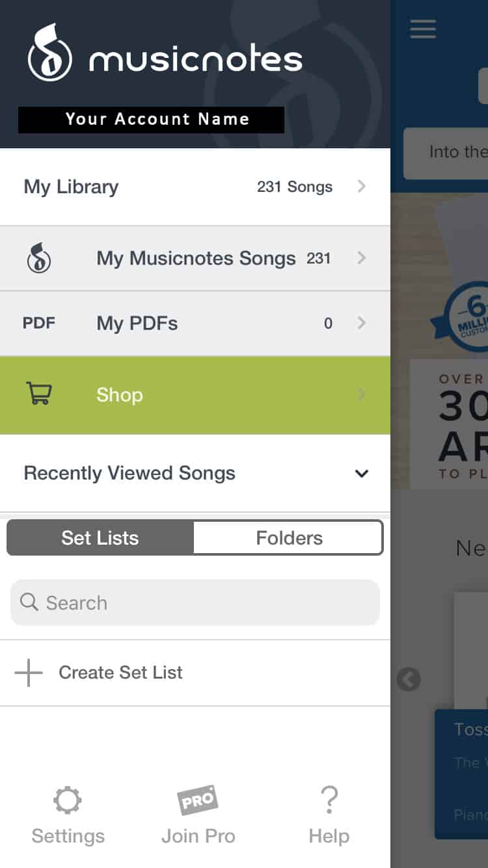Tap the Join Pro badge icon
This screenshot has height=868, width=488.
pyautogui.click(x=198, y=800)
